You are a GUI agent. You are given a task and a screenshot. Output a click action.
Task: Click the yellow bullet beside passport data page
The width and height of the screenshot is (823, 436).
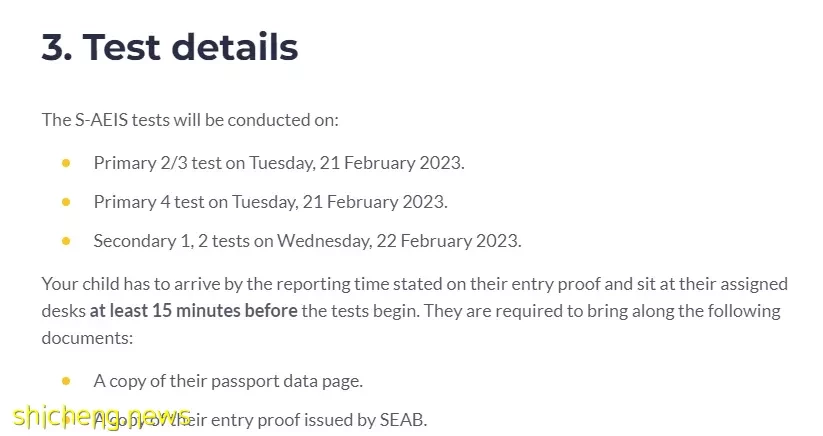coord(66,381)
